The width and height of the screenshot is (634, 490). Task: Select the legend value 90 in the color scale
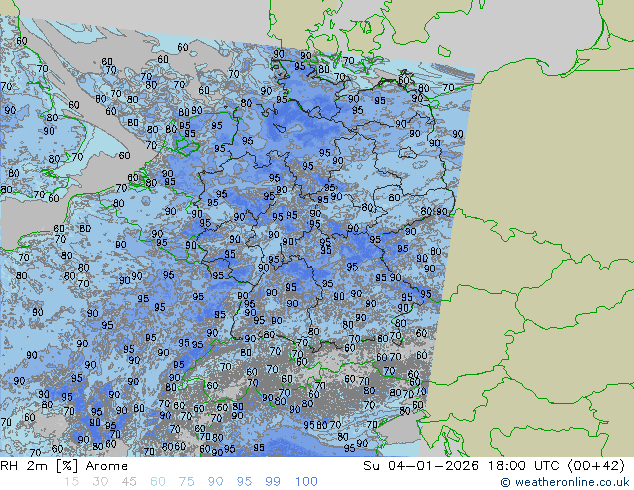[x=215, y=482]
